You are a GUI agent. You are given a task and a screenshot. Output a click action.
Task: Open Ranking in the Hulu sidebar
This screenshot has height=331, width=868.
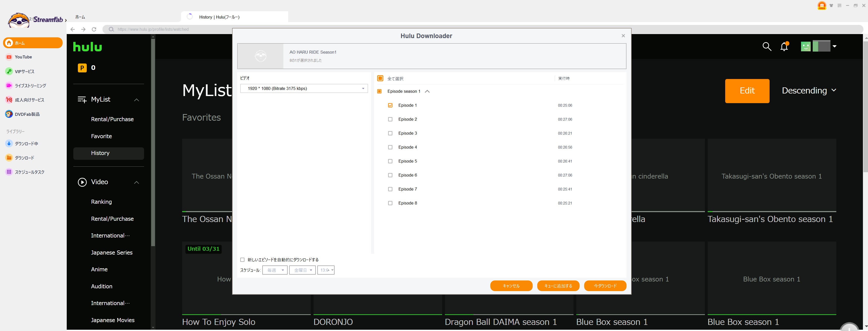pos(101,202)
